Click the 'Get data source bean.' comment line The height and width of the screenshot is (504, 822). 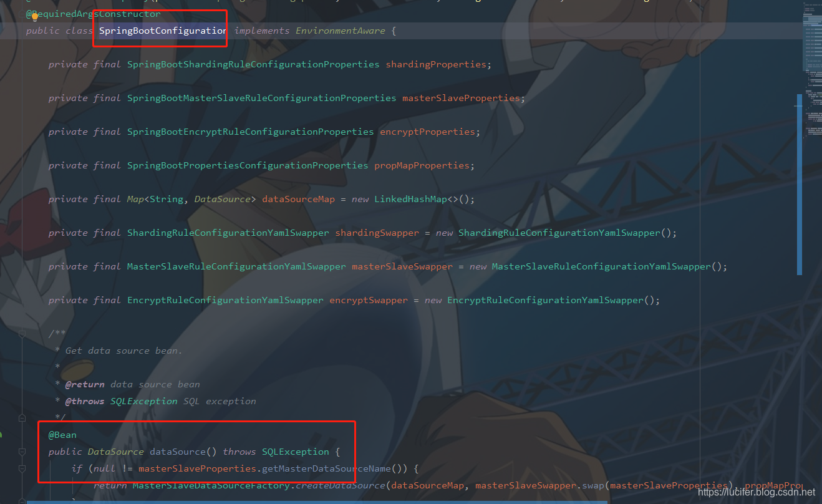coord(123,351)
